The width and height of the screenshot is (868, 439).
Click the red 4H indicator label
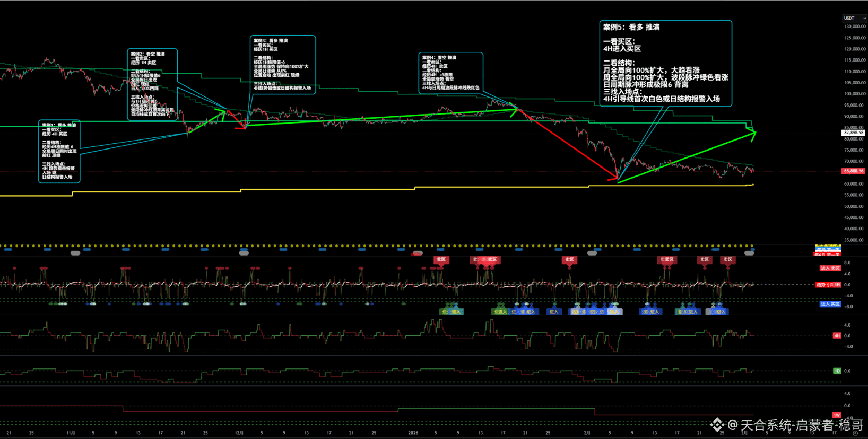click(x=837, y=336)
